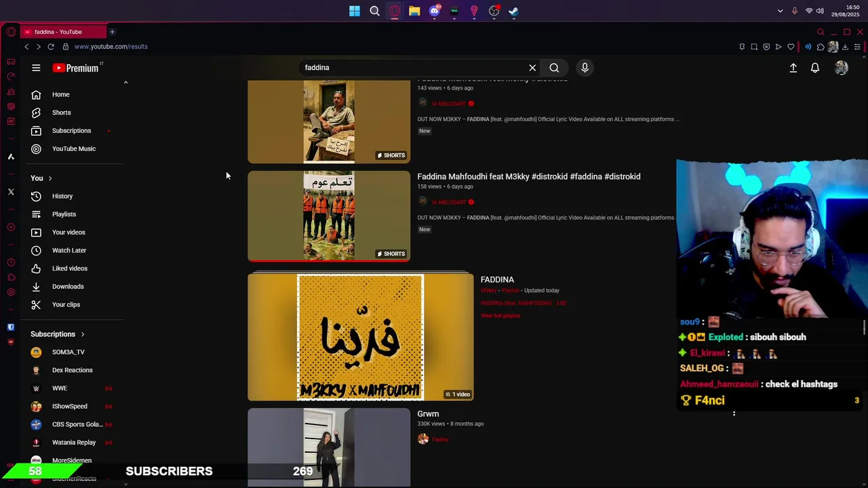Open WWE channel subscription
This screenshot has height=488, width=868.
click(x=75, y=388)
